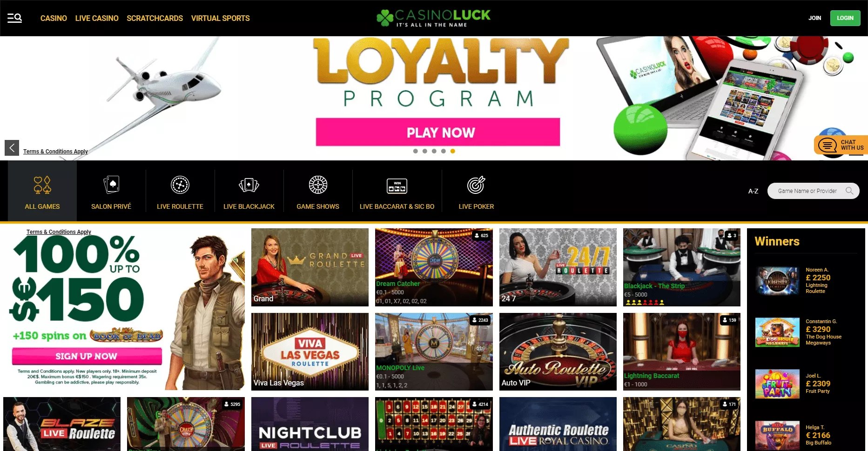Open the Dream Catcher game thumbnail
Image resolution: width=868 pixels, height=451 pixels.
(x=434, y=267)
